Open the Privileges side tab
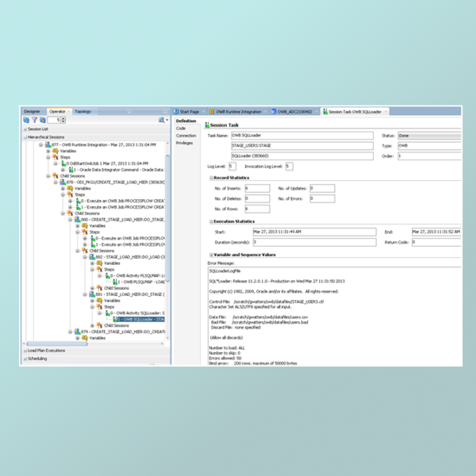 (x=184, y=143)
